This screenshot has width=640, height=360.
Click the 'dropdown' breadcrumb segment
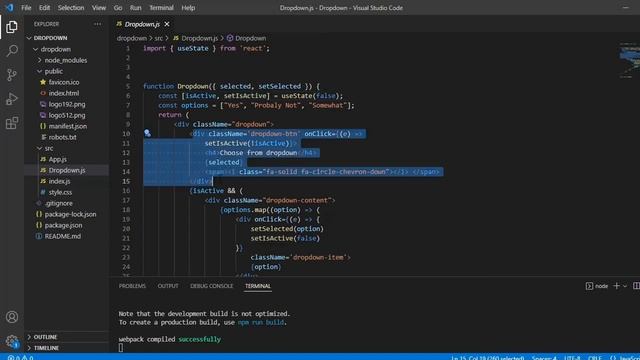click(131, 38)
